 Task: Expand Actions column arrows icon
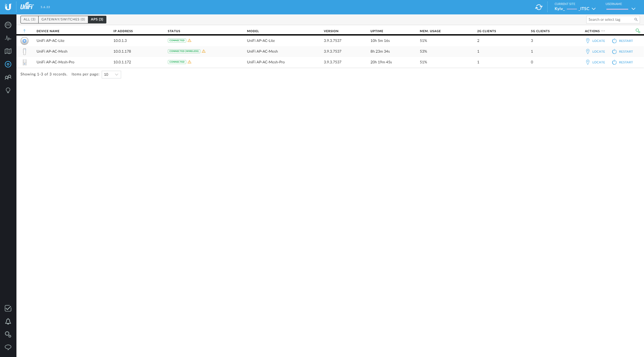(x=603, y=31)
